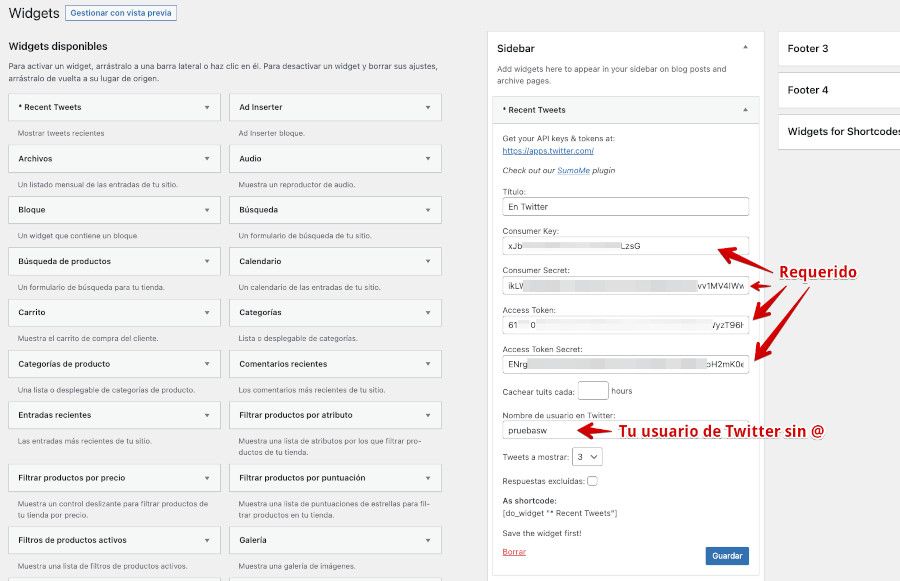The width and height of the screenshot is (900, 581).
Task: Expand the Búsqueda widget arrow
Action: pos(428,210)
